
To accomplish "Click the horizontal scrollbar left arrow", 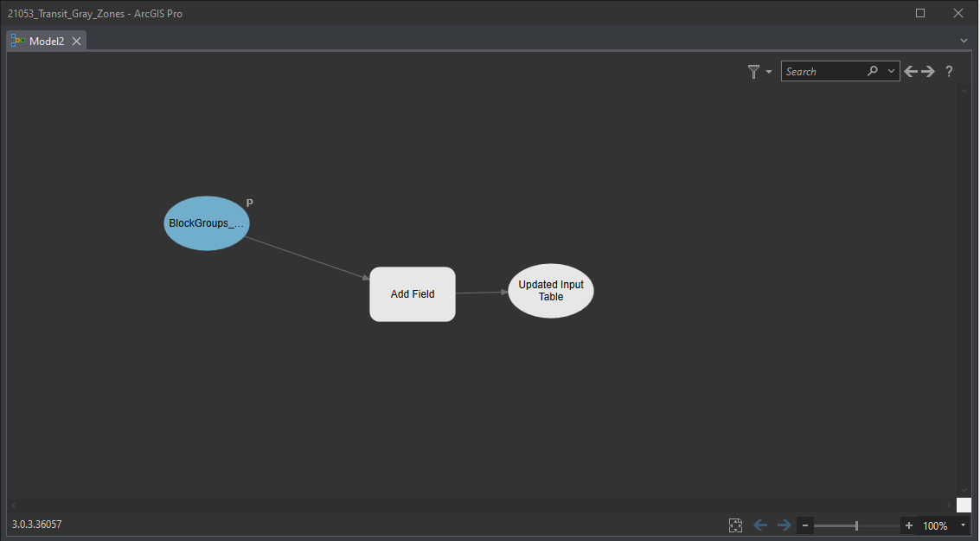I will pos(14,505).
